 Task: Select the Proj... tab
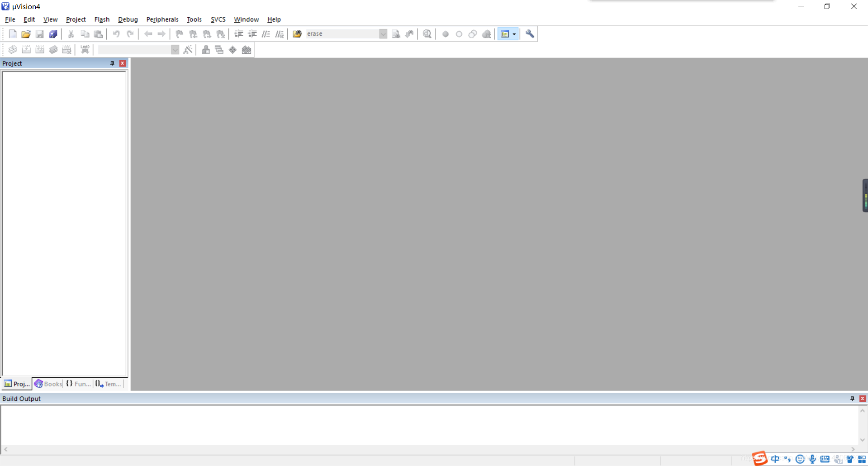17,384
